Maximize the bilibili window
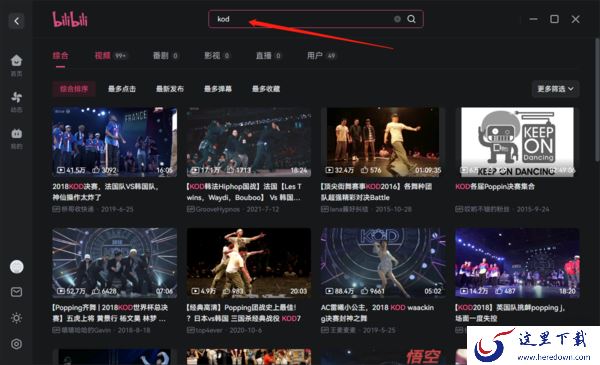This screenshot has height=365, width=600. (554, 19)
